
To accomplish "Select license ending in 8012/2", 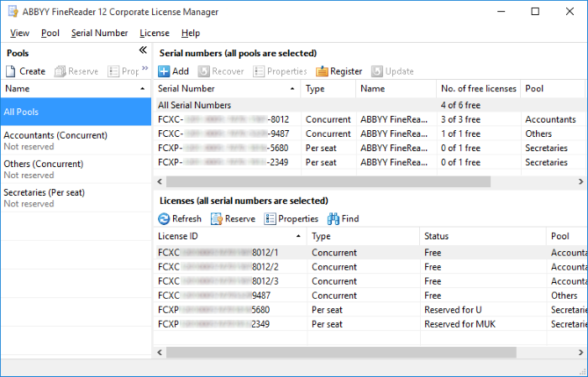I will [370, 267].
